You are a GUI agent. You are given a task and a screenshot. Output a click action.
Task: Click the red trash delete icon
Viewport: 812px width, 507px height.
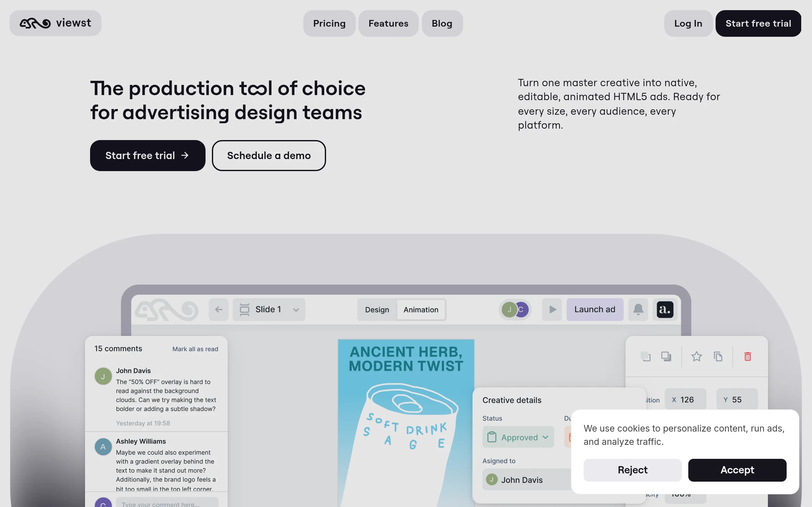[748, 356]
